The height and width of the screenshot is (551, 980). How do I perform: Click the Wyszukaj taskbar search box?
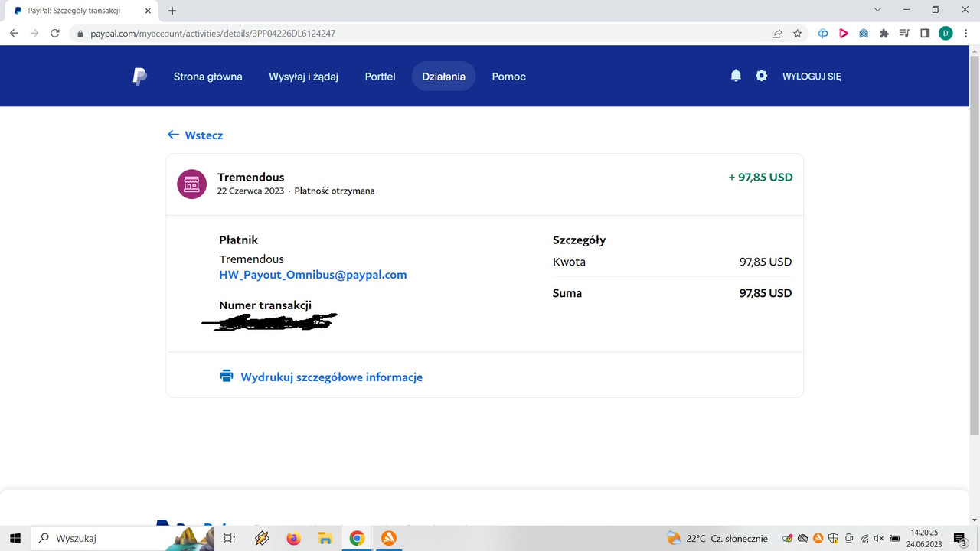pyautogui.click(x=122, y=538)
